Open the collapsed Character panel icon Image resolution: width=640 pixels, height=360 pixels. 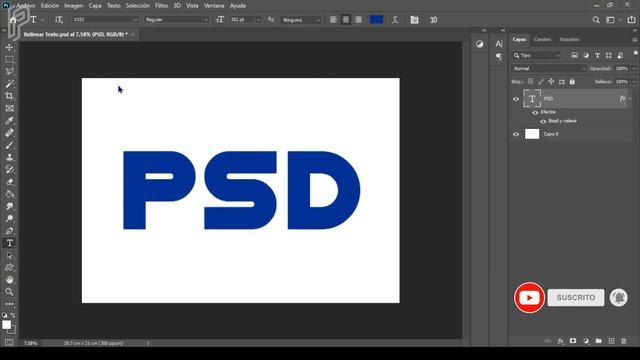click(499, 44)
